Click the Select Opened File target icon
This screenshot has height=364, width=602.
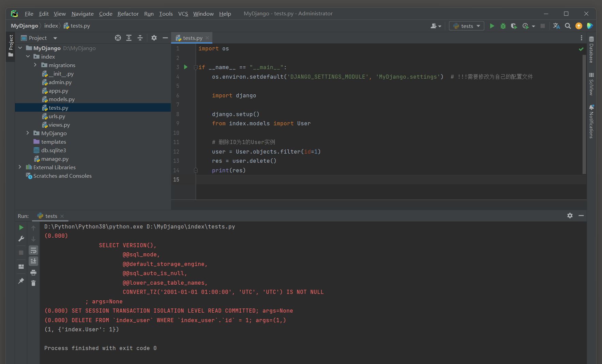click(118, 38)
